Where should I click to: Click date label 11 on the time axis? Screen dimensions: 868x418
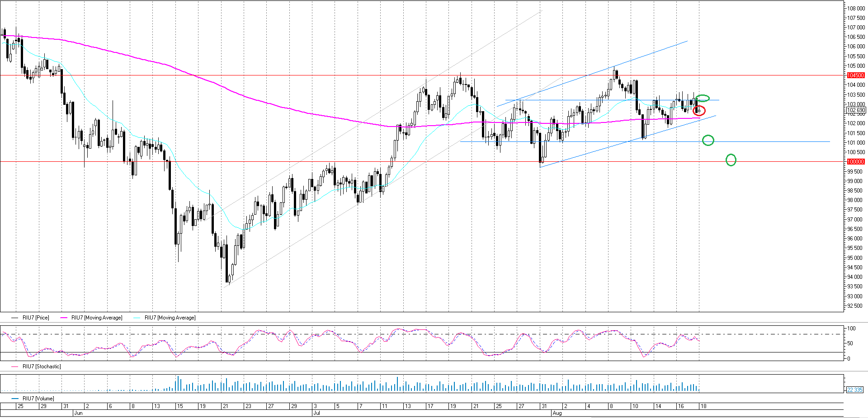pyautogui.click(x=384, y=406)
